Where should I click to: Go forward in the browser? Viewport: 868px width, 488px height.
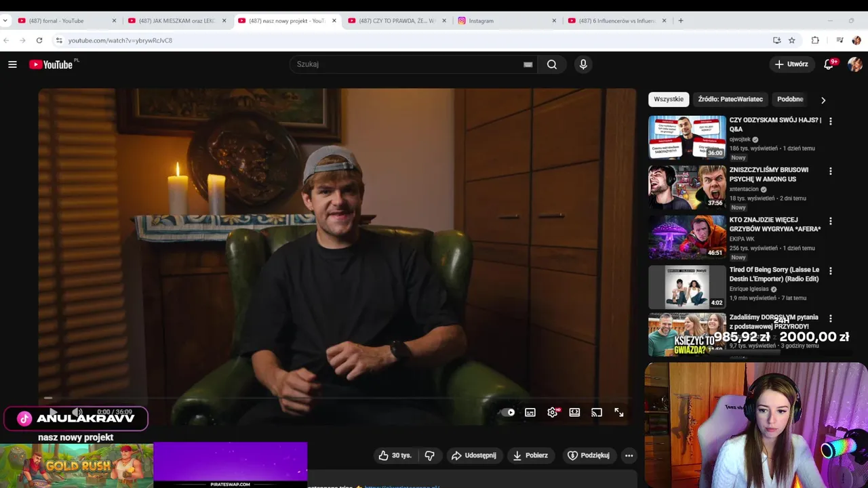click(x=22, y=41)
